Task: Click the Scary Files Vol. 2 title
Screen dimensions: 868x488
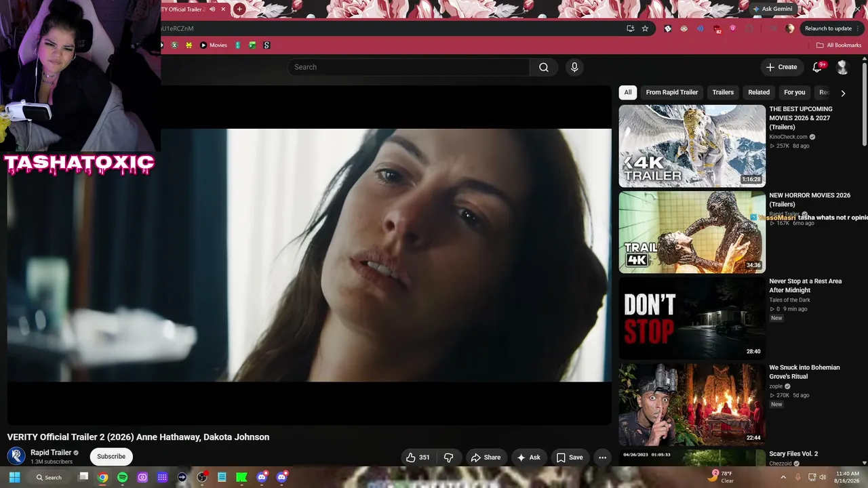Action: point(793,453)
